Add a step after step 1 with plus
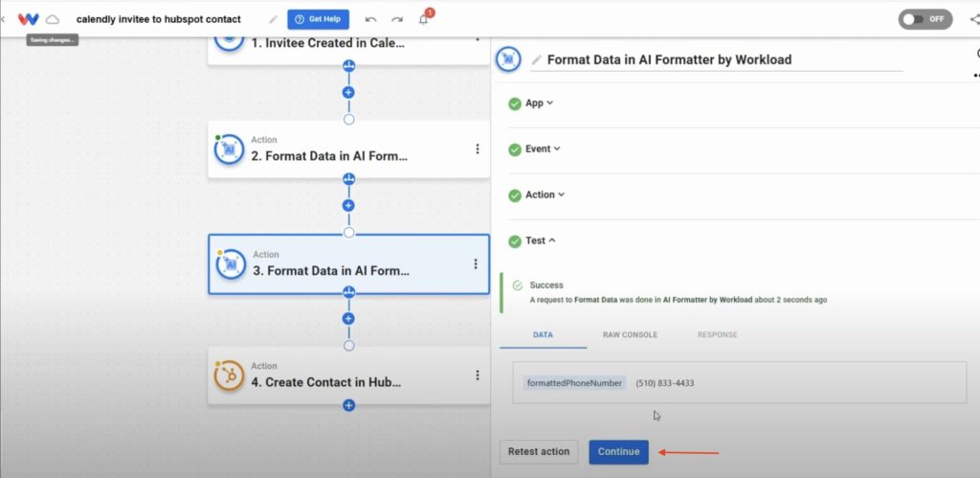Screen dimensions: 980x478 tap(348, 92)
